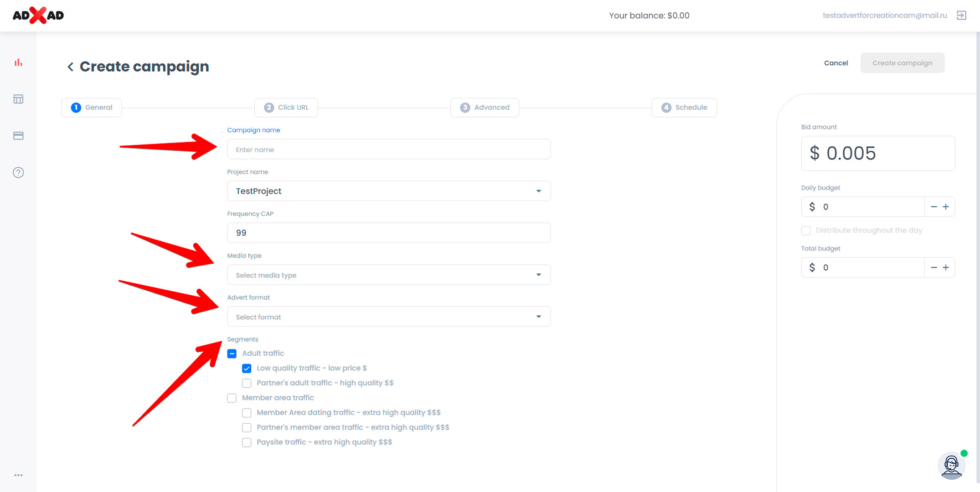
Task: Go to the Schedule step tab
Action: (684, 108)
